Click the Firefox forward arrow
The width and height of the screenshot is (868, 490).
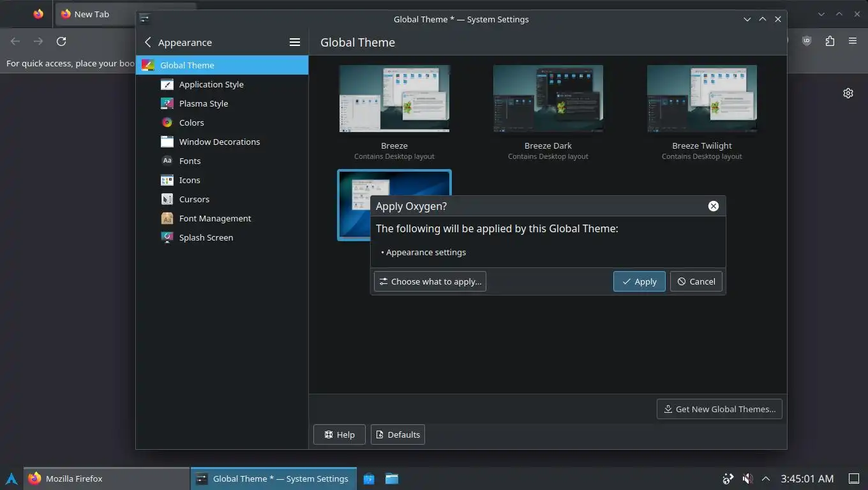[38, 41]
